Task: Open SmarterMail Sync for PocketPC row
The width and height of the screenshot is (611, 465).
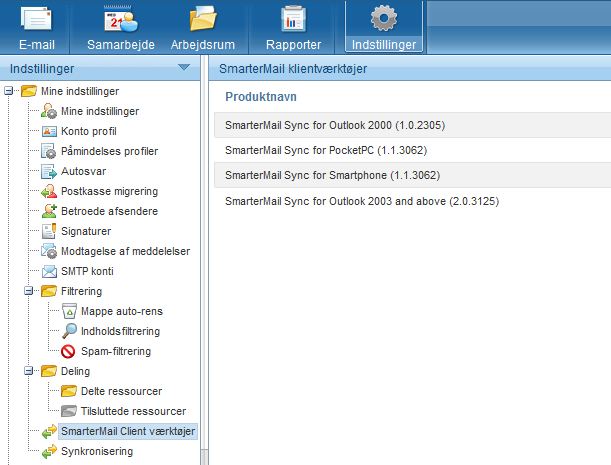Action: click(412, 150)
